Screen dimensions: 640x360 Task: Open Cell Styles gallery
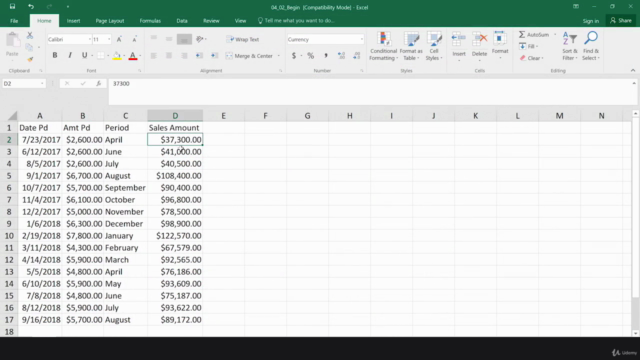click(433, 47)
